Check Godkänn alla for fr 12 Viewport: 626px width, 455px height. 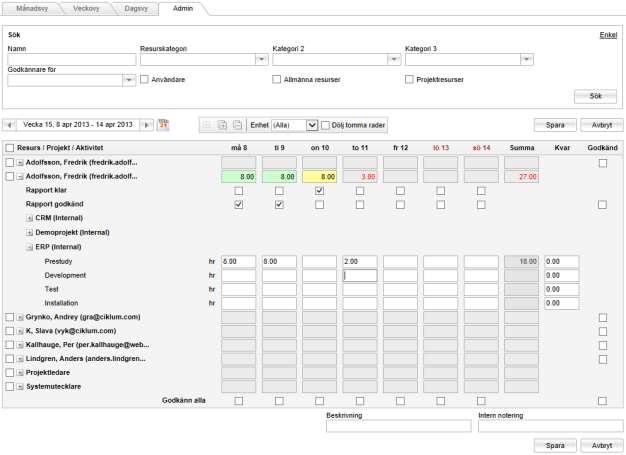(x=400, y=400)
